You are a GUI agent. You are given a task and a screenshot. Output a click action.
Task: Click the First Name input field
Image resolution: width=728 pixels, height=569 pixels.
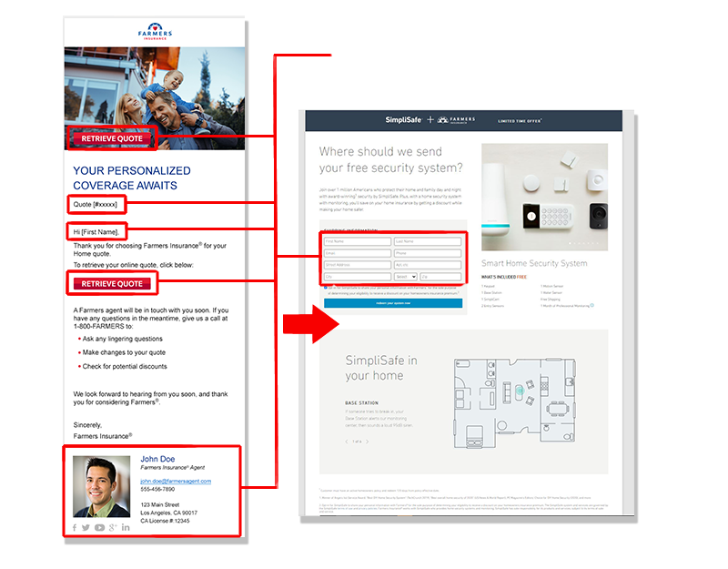(x=357, y=241)
